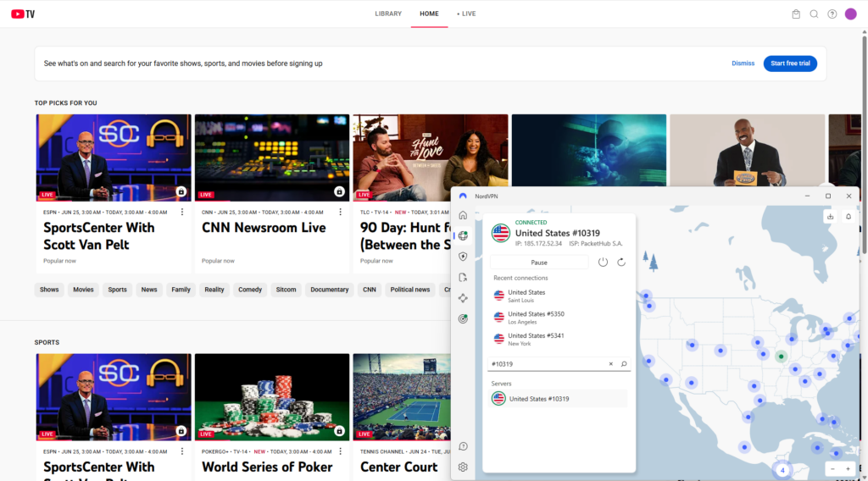Select the CNN category chip
Viewport: 868px width, 481px height.
[x=370, y=290]
